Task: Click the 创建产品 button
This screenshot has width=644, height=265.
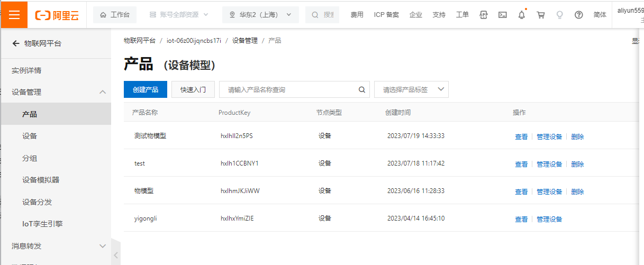Action: pos(146,90)
